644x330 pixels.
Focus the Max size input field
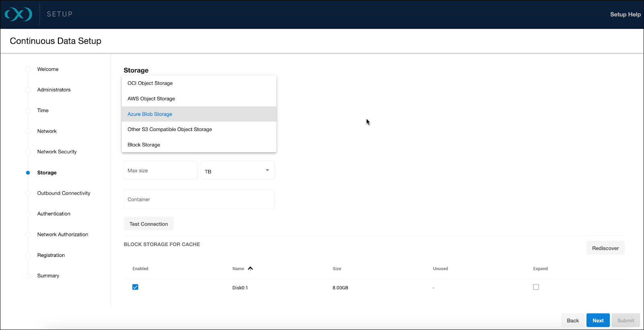point(160,170)
